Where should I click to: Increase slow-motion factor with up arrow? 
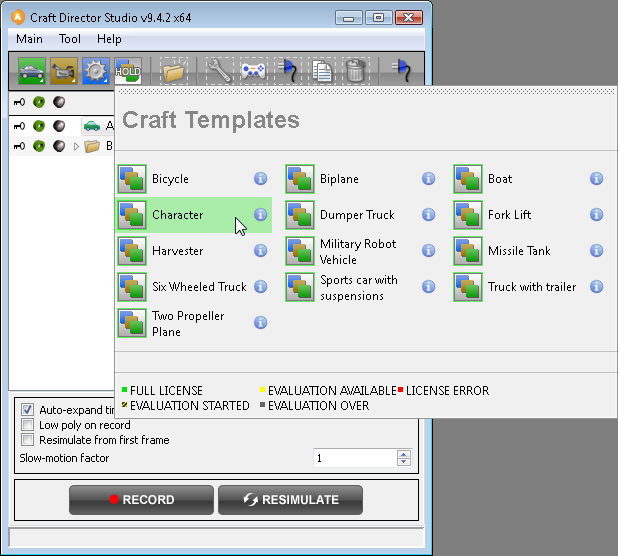tap(403, 454)
